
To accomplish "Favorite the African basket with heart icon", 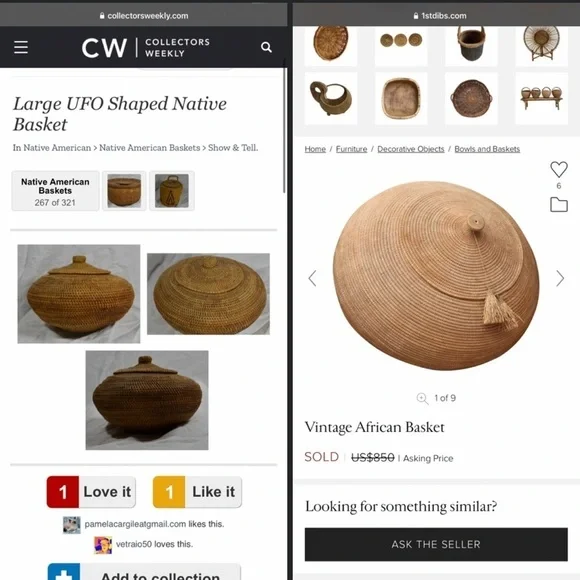I will point(559,169).
